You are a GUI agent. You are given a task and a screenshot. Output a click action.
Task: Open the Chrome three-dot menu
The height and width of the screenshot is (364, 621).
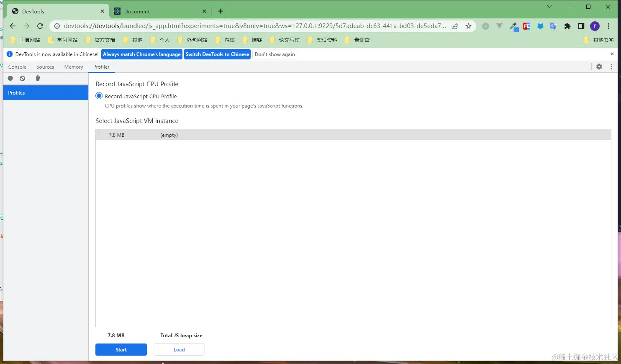tap(608, 26)
